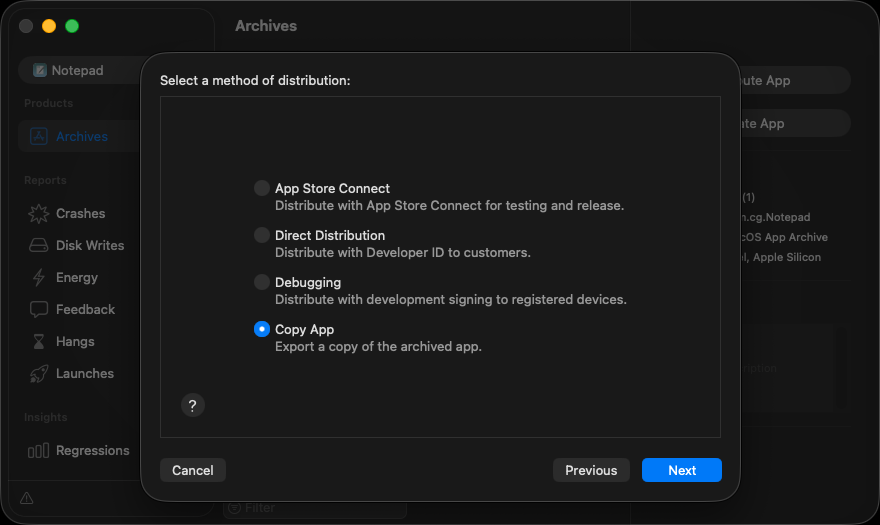Click the Feedback speech bubble icon
Image resolution: width=880 pixels, height=525 pixels.
coord(39,309)
